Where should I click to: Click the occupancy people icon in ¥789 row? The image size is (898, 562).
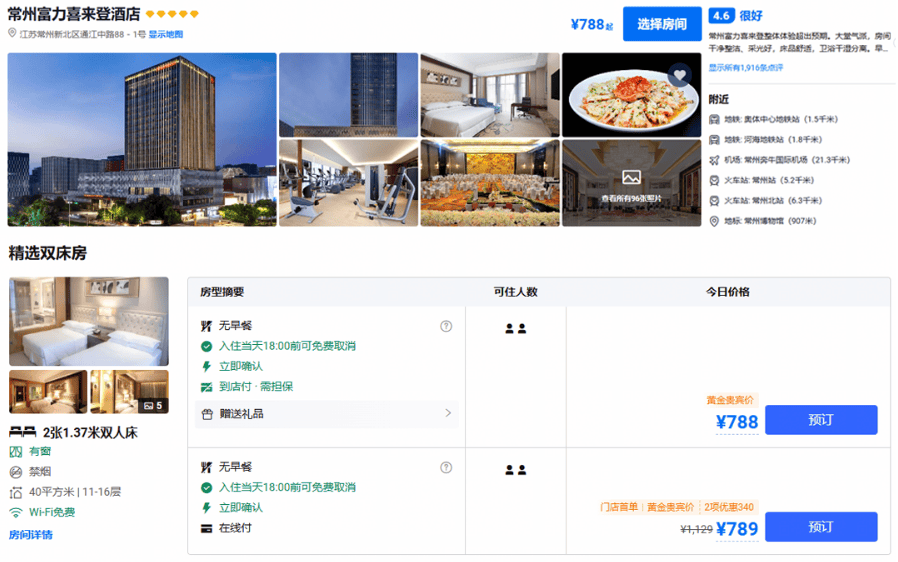tap(515, 470)
